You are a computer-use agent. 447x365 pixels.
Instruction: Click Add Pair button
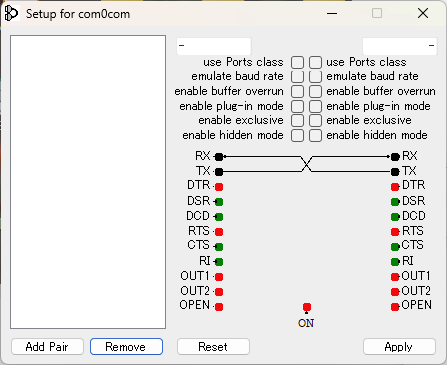click(47, 347)
